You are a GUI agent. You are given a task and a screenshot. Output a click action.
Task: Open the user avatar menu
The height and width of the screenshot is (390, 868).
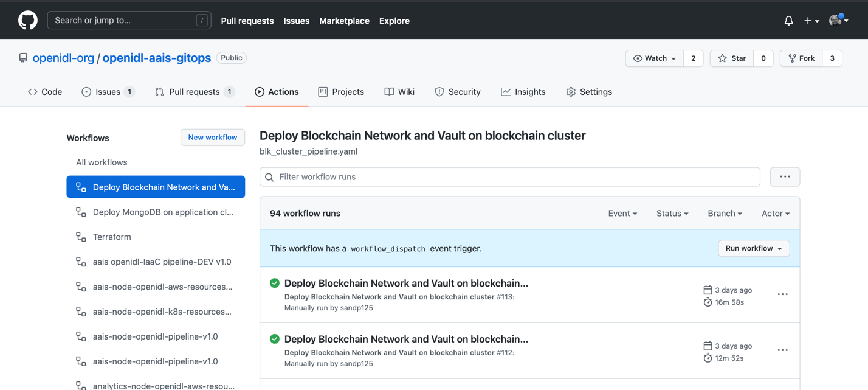click(838, 20)
